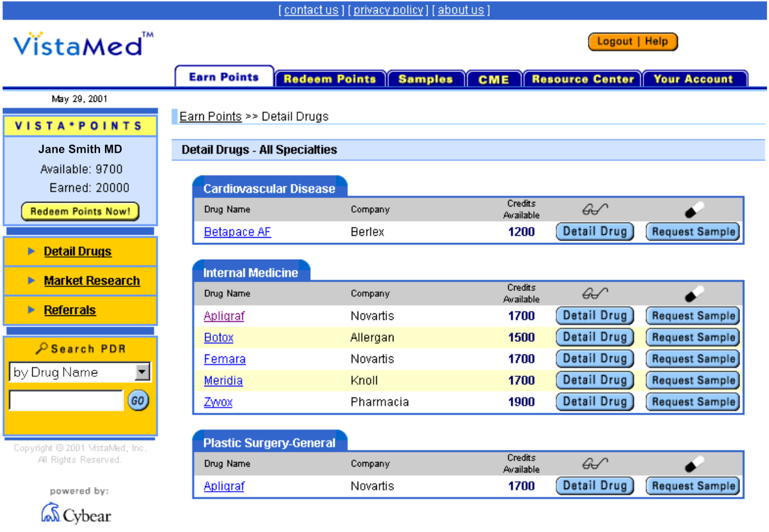Click the arrow bullet beside Detail Drugs

point(31,251)
